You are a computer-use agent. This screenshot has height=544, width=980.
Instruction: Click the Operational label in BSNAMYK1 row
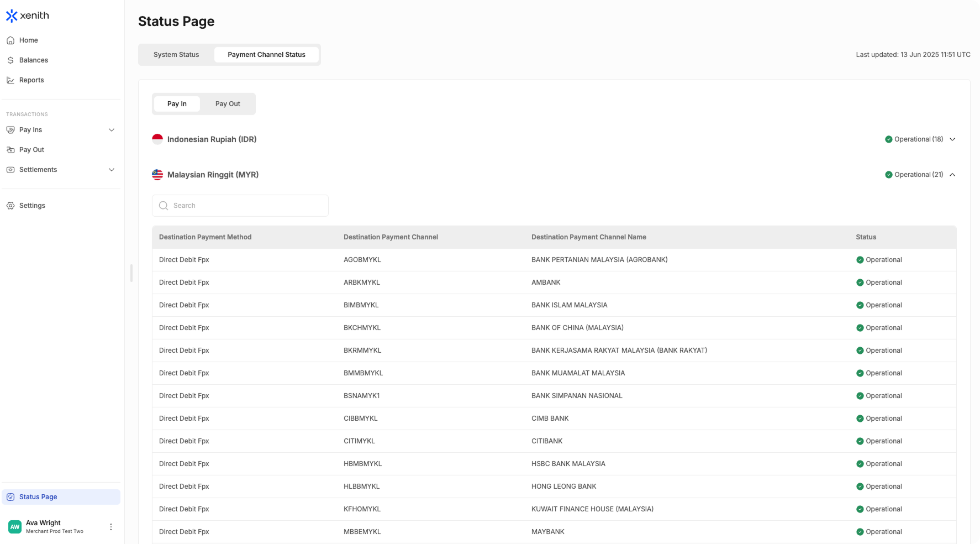click(884, 396)
